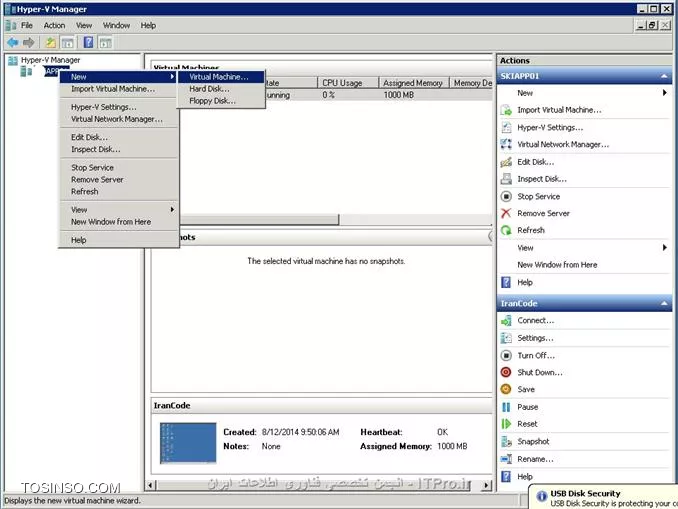Click Shut Down... in the Actions pane
Viewport: 678px width, 509px height.
540,372
